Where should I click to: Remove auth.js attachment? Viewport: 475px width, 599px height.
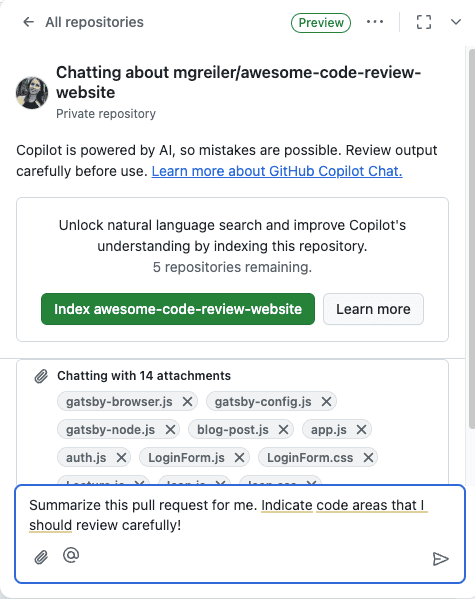tap(121, 458)
